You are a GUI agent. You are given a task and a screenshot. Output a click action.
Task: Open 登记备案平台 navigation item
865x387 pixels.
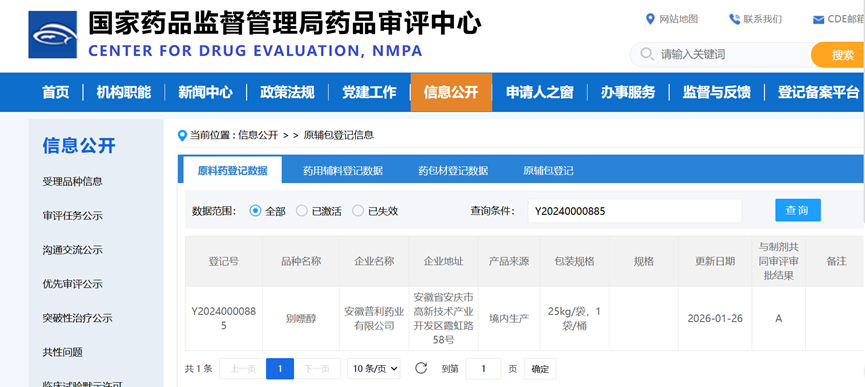pyautogui.click(x=819, y=92)
